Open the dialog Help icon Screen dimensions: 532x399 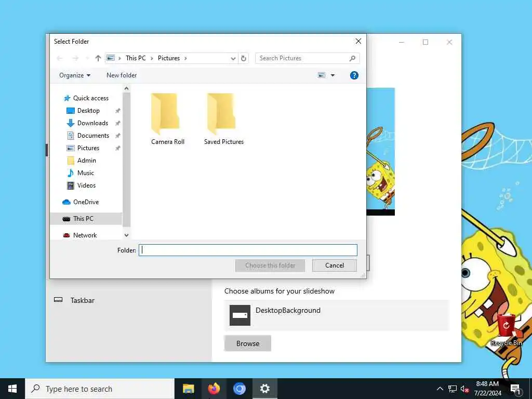354,75
